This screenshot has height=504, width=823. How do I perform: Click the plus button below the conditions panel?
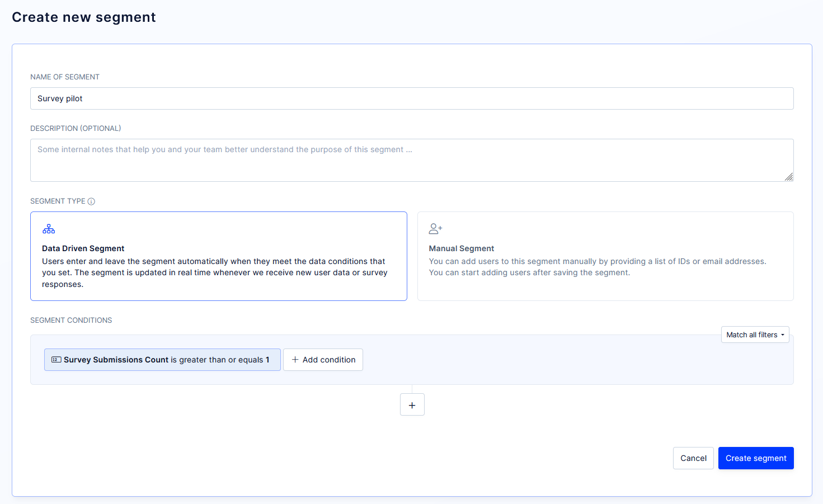(412, 404)
